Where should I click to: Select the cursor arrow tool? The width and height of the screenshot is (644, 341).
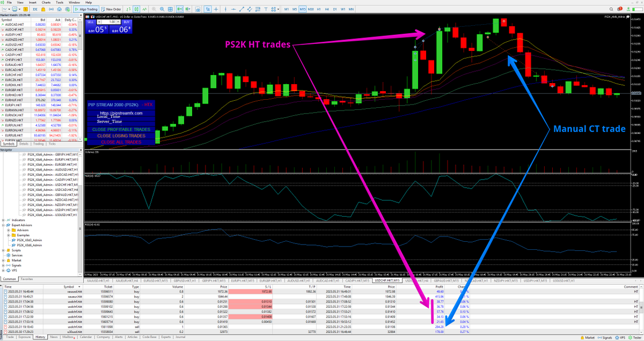(x=208, y=9)
